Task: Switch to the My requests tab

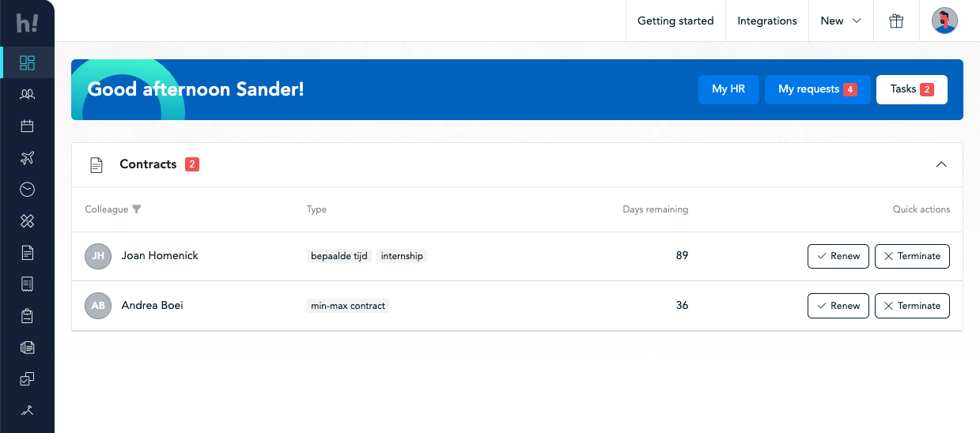Action: coord(817,89)
